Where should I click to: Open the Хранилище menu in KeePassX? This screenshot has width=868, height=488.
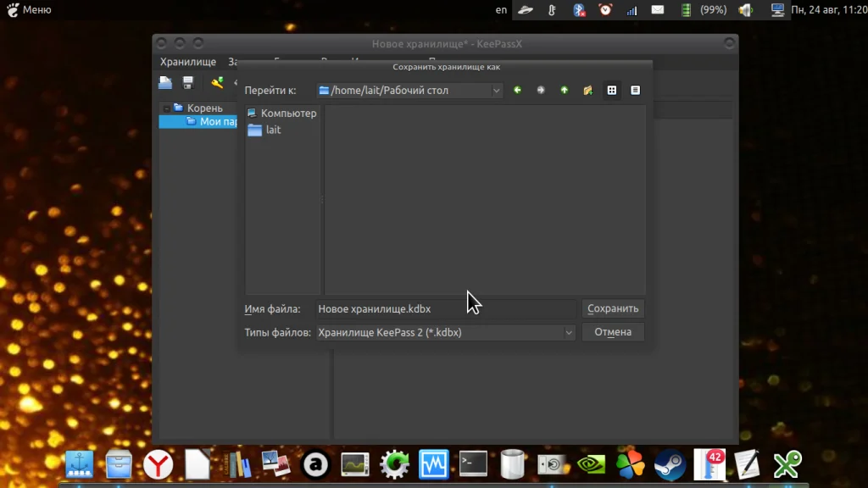(x=188, y=62)
